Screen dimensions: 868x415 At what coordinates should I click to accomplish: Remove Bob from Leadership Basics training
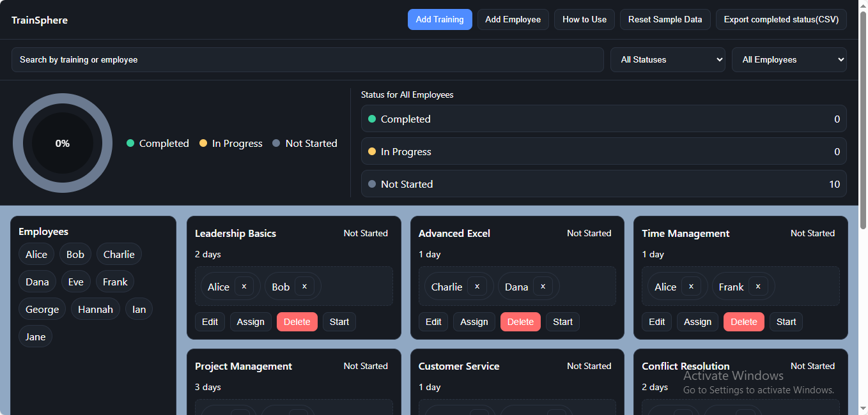tap(304, 287)
